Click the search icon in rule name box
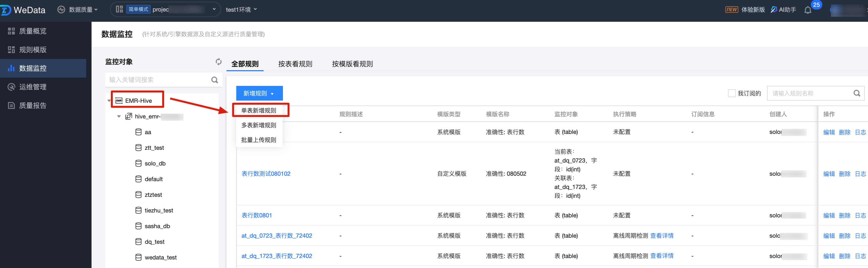 857,93
